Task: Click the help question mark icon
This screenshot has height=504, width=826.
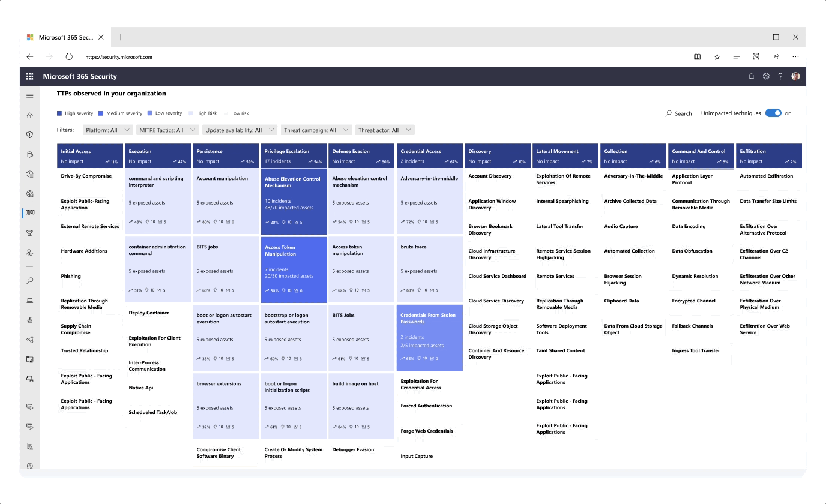Action: pyautogui.click(x=780, y=76)
